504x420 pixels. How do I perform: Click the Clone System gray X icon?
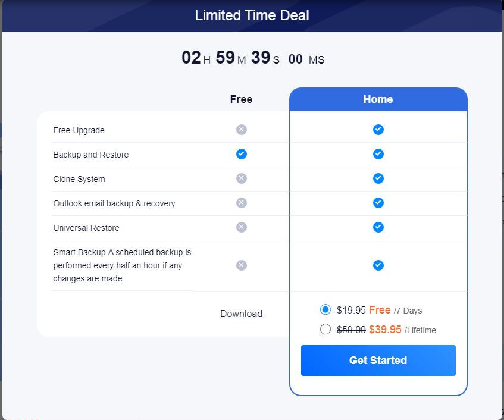point(242,178)
